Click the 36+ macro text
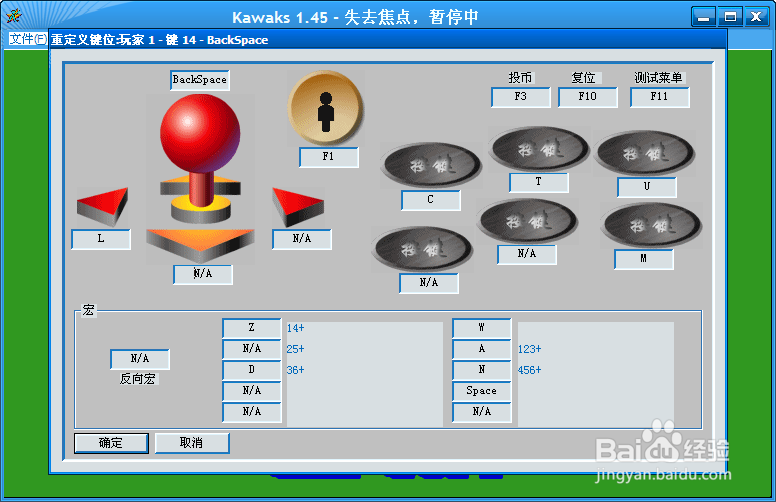 (295, 370)
